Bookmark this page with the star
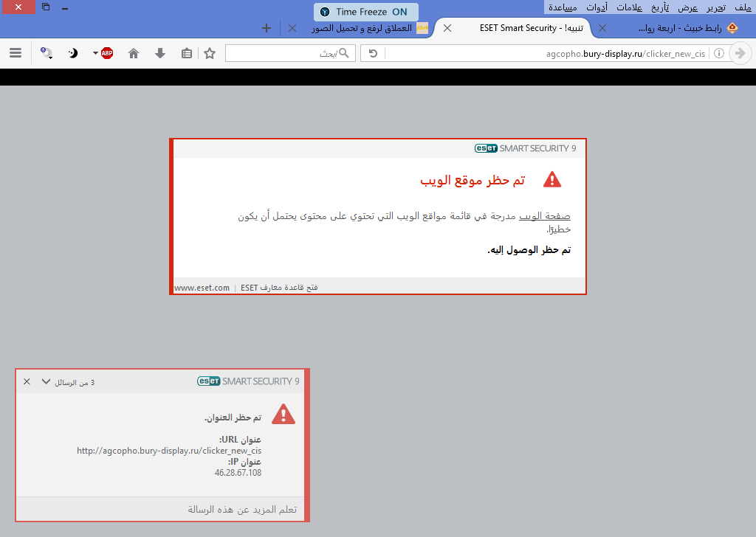Viewport: 756px width, 537px height. click(x=209, y=53)
